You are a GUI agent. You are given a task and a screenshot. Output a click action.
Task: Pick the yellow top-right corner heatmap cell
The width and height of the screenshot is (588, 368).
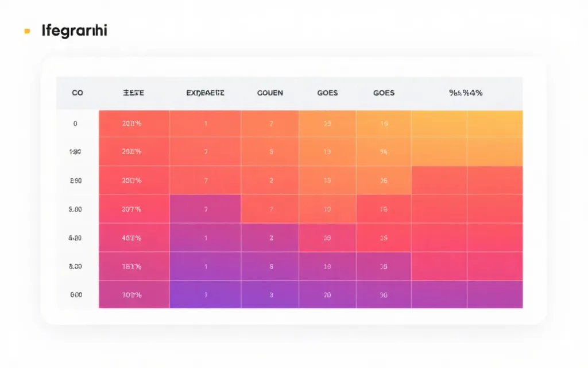click(x=494, y=124)
